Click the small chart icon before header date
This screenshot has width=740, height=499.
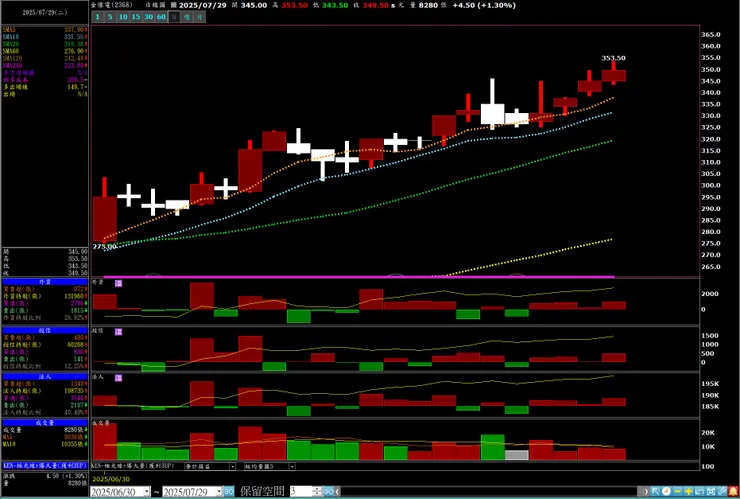click(174, 5)
